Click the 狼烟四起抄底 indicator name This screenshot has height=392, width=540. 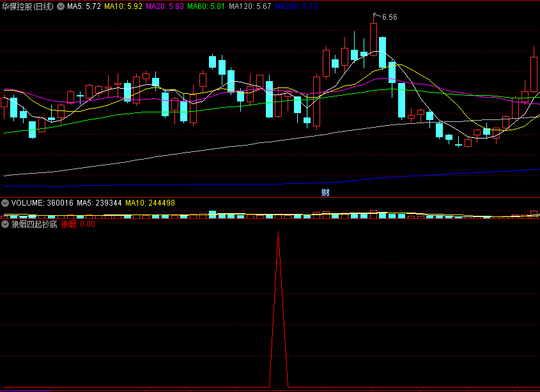34,224
